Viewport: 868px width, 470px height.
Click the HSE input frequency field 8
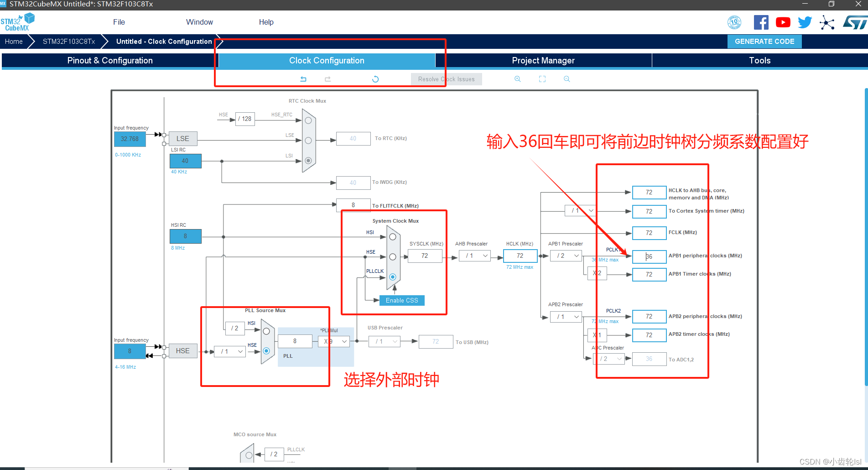coord(130,351)
